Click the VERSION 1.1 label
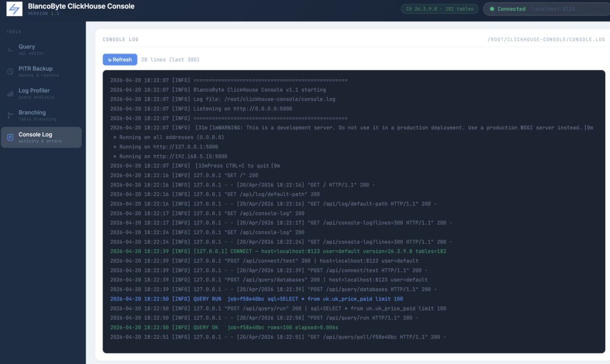The height and width of the screenshot is (364, 610). coord(43,14)
